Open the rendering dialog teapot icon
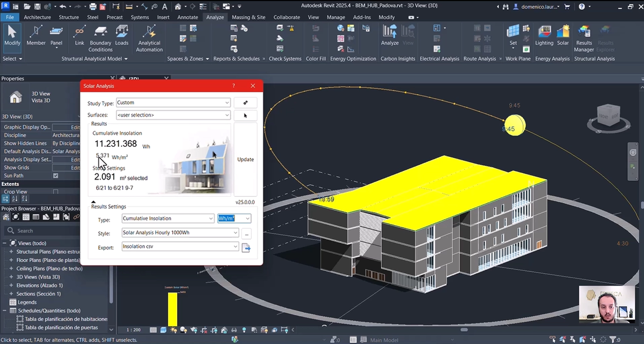This screenshot has width=644, height=344. click(x=194, y=330)
